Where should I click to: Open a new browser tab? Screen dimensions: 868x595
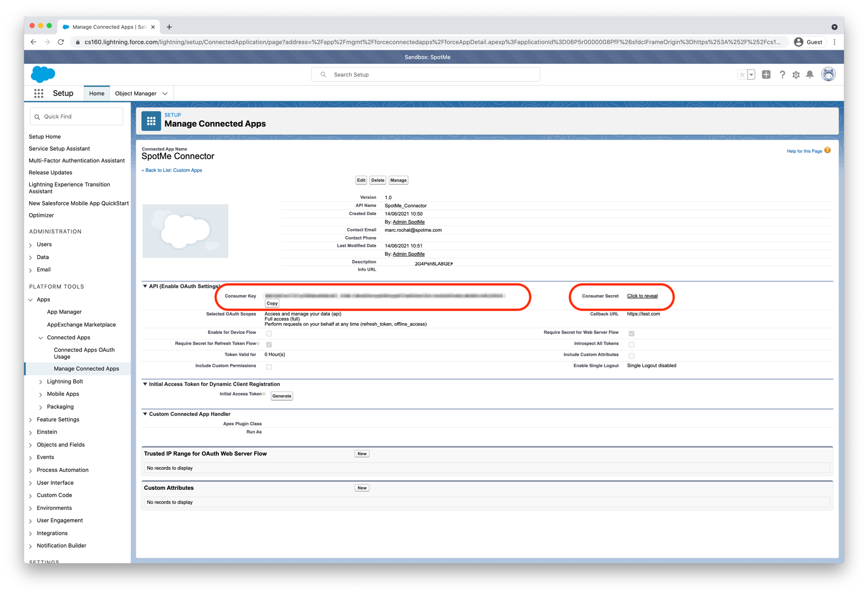point(169,27)
